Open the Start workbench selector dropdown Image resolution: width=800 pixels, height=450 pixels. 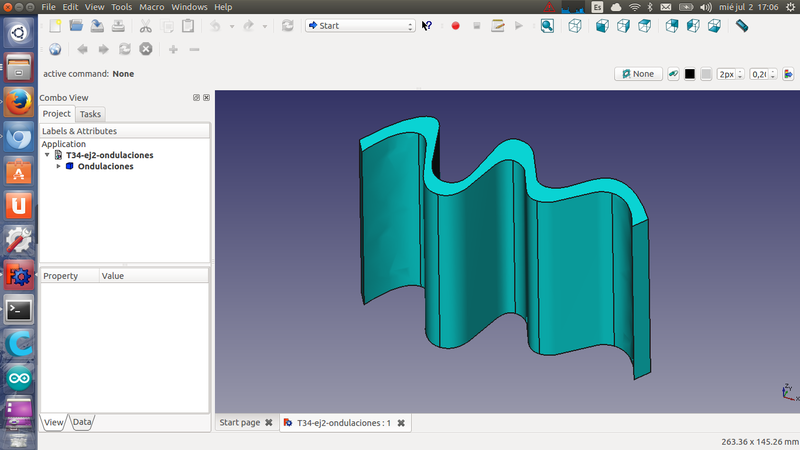coord(360,26)
